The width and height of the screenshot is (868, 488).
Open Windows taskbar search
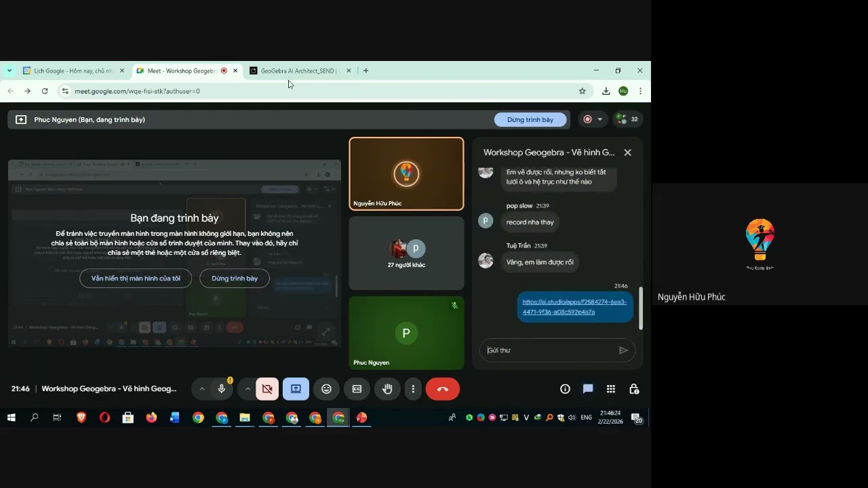[35, 418]
